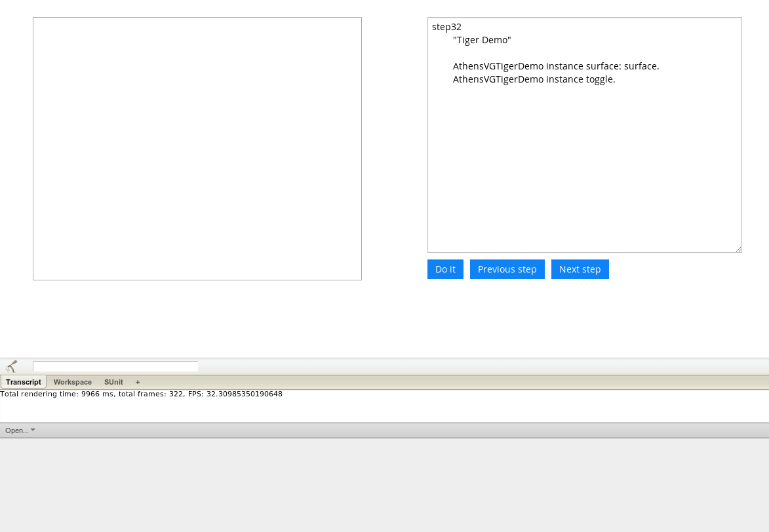769x532 pixels.
Task: Click the 'AthensVGTigerDemo instance surface: surface.' line
Action: [556, 66]
